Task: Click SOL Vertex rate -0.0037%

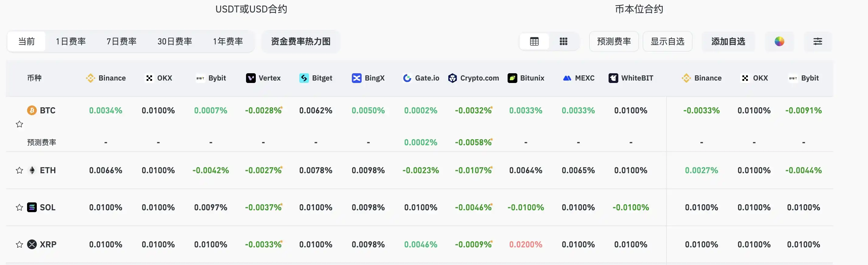Action: pyautogui.click(x=263, y=208)
